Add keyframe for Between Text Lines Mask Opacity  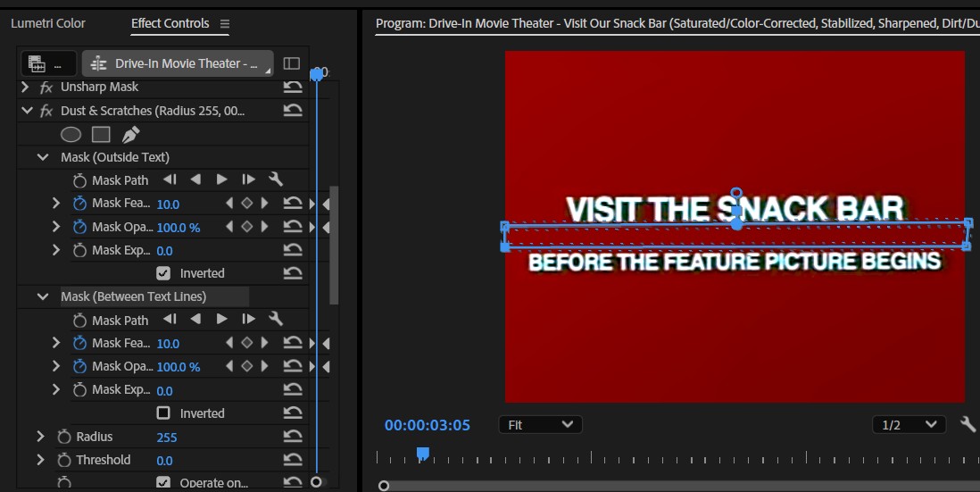(x=247, y=366)
